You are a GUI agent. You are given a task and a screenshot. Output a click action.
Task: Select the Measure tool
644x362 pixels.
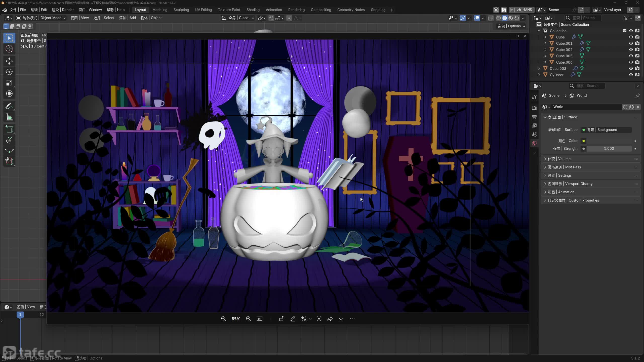9,117
